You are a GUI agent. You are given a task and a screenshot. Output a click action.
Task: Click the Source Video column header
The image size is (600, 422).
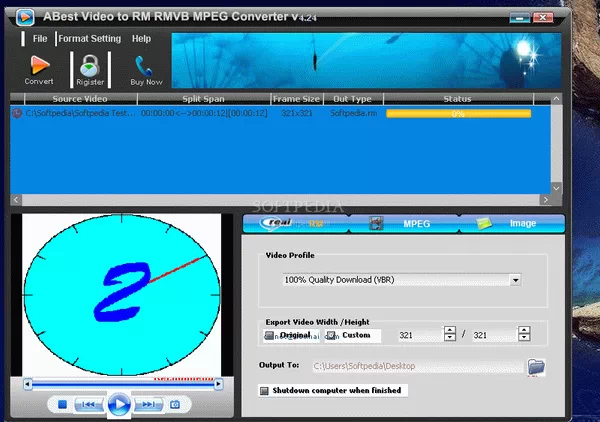click(x=80, y=99)
